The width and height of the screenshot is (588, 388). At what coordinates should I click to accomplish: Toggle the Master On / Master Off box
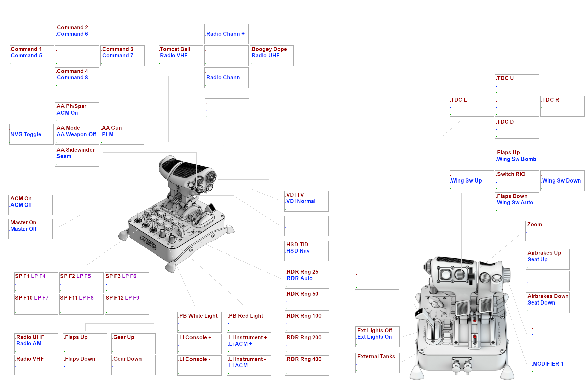[30, 229]
